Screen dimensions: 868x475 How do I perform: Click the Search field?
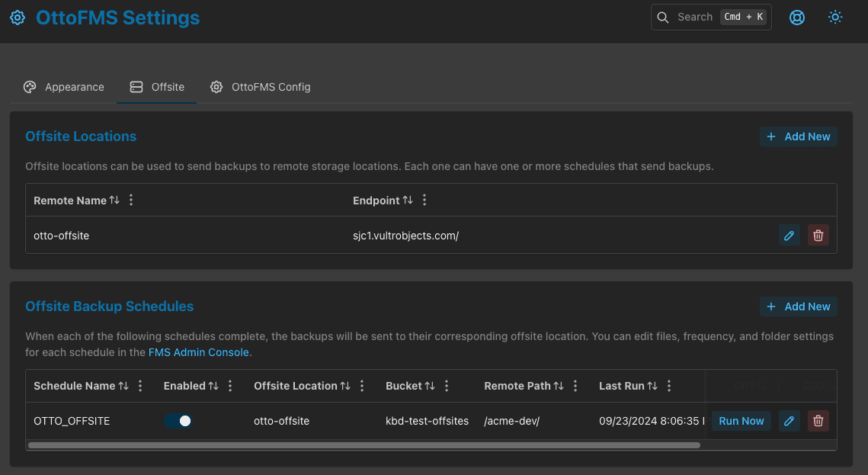pos(693,18)
